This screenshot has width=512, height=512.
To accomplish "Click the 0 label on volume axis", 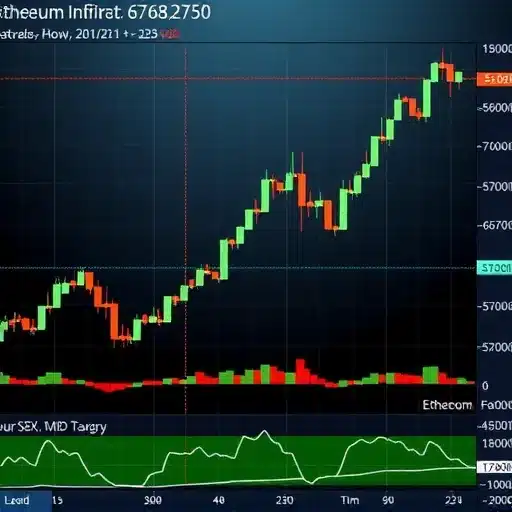I will pos(485,386).
